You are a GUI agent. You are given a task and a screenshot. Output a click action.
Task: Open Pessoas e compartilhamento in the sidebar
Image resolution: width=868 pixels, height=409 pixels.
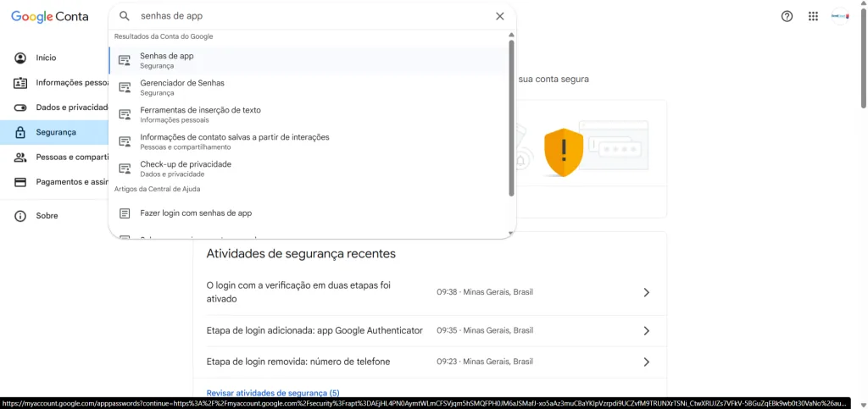point(54,158)
